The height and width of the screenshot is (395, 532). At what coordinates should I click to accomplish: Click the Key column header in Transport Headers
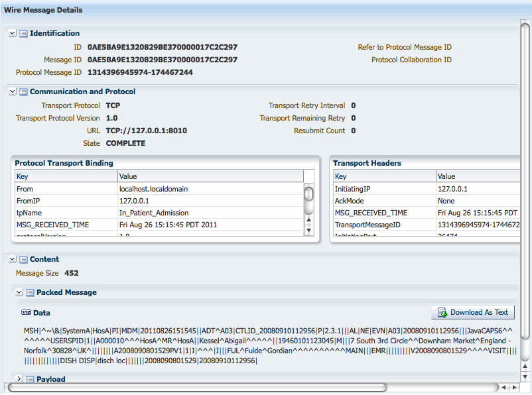tap(385, 176)
